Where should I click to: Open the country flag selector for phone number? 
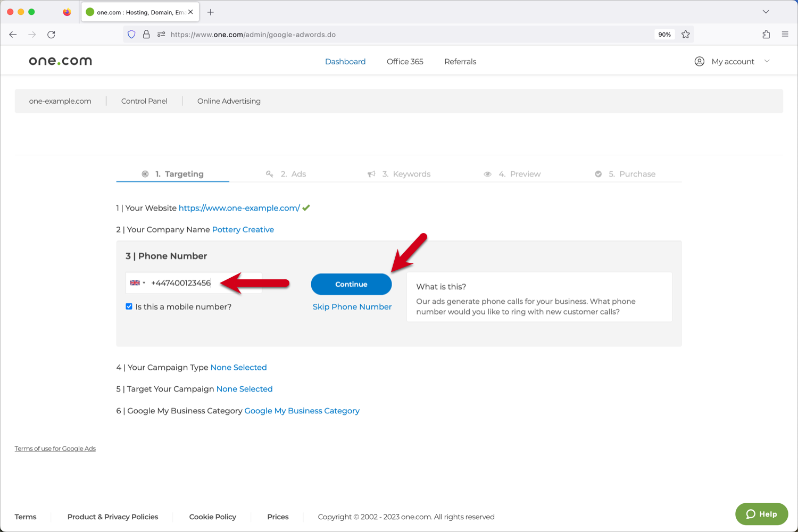coord(137,282)
